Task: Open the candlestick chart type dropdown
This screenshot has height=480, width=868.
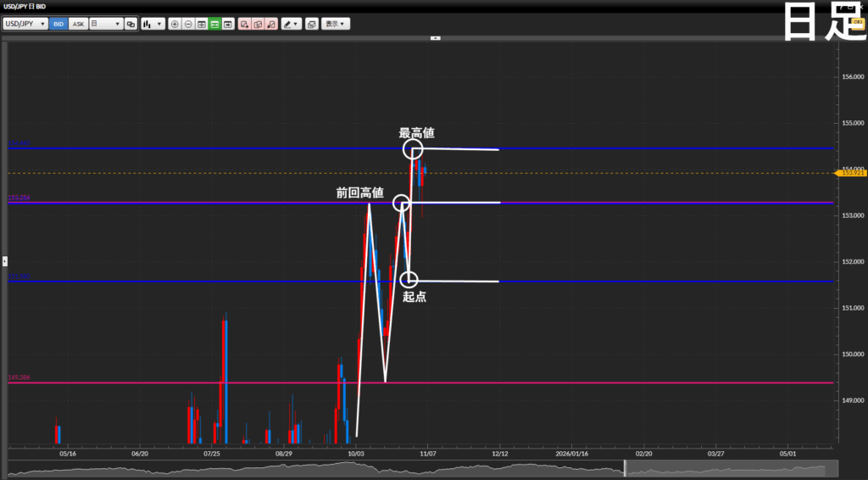Action: [x=153, y=25]
